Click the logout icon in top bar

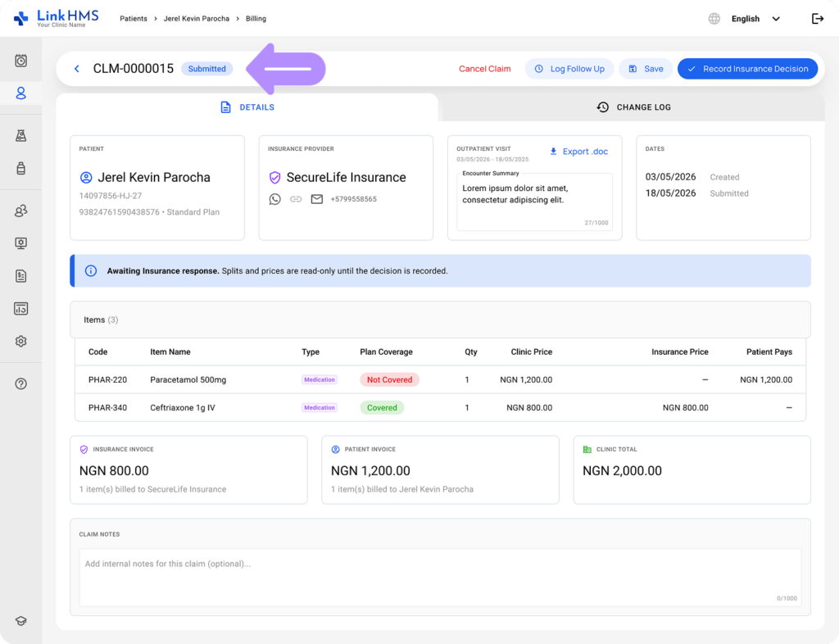(817, 19)
